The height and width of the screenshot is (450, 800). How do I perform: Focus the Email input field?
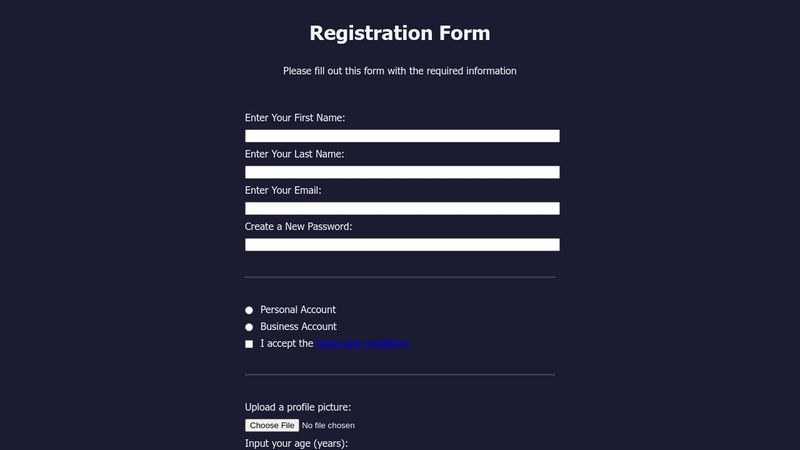(x=402, y=208)
